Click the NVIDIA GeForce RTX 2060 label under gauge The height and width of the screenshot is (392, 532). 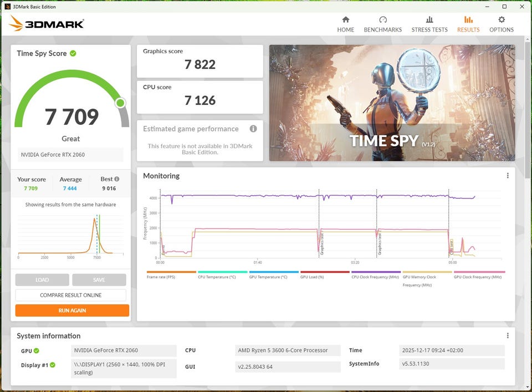[70, 155]
